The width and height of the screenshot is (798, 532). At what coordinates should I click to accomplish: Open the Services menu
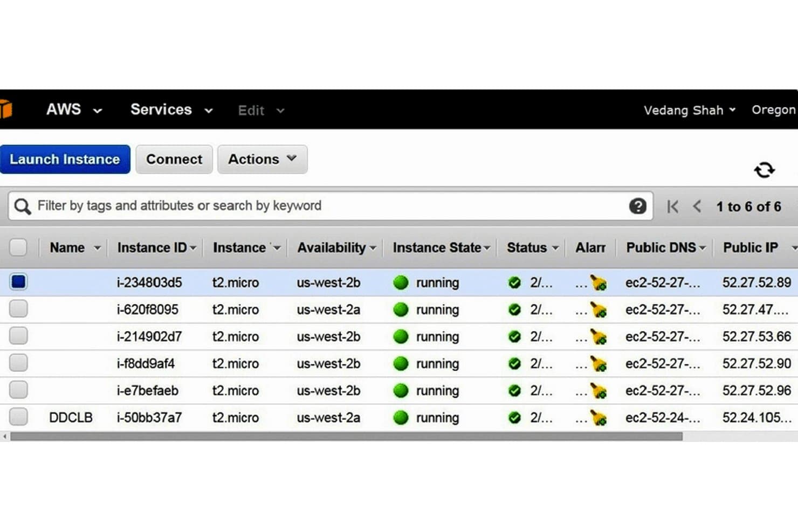coord(171,109)
